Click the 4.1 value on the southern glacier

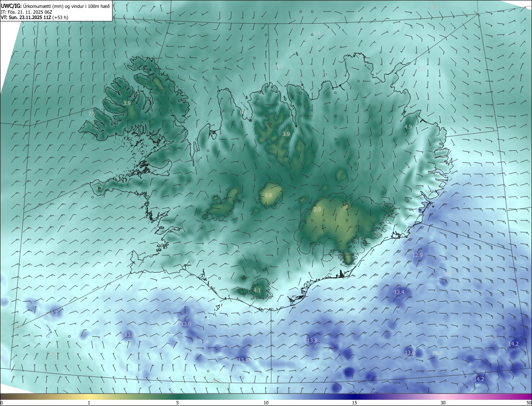(257, 290)
